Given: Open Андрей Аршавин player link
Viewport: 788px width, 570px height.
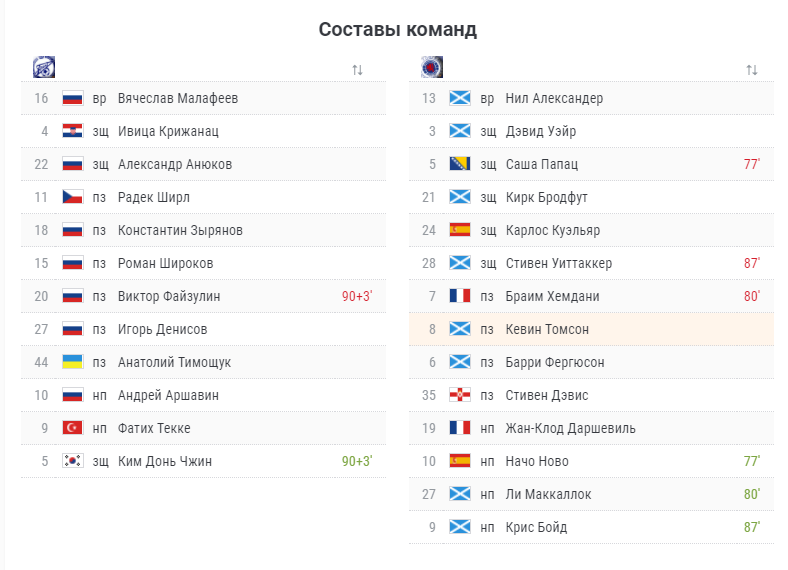Looking at the screenshot, I should click(x=168, y=395).
